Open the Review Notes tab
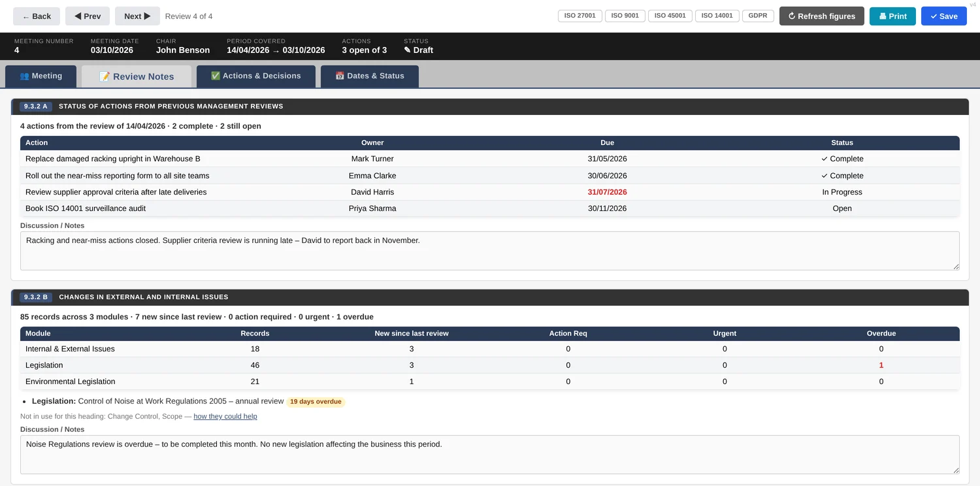Viewport: 980px width, 486px height. [137, 76]
